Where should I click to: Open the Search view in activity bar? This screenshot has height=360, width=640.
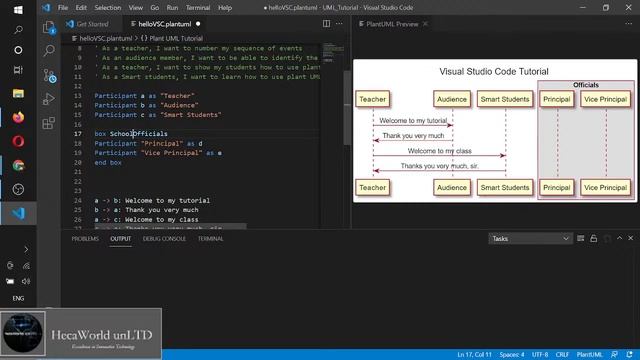(x=49, y=51)
